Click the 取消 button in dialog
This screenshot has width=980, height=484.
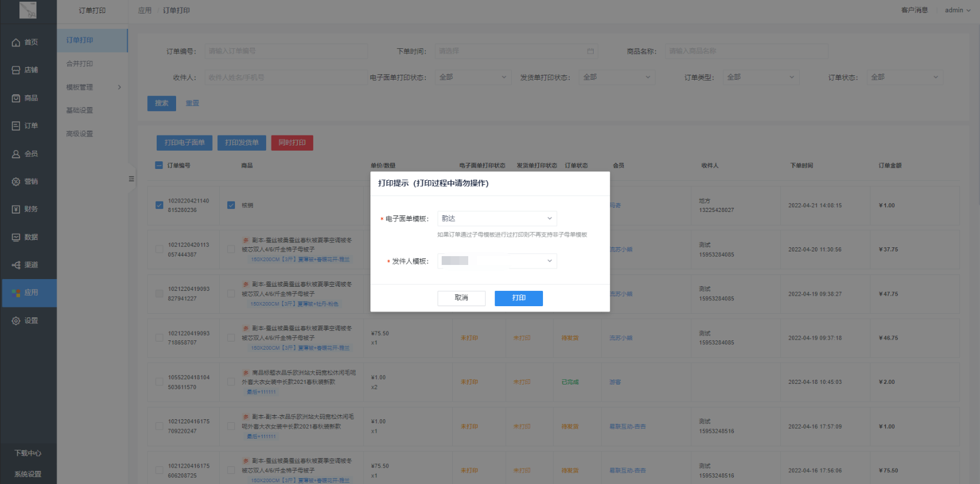coord(461,298)
